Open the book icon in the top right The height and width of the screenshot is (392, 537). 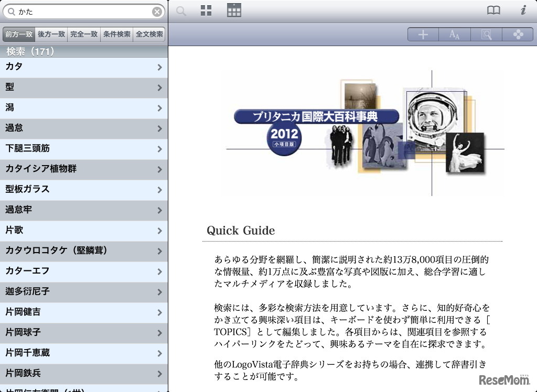point(493,10)
